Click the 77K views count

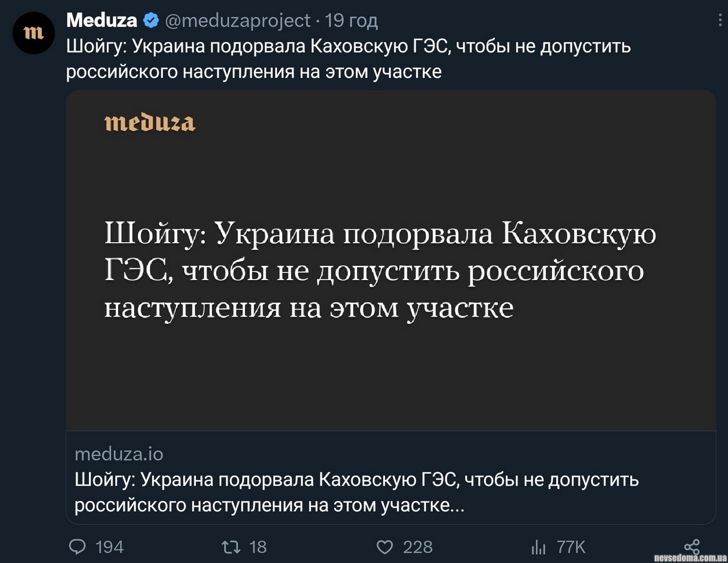tap(571, 547)
